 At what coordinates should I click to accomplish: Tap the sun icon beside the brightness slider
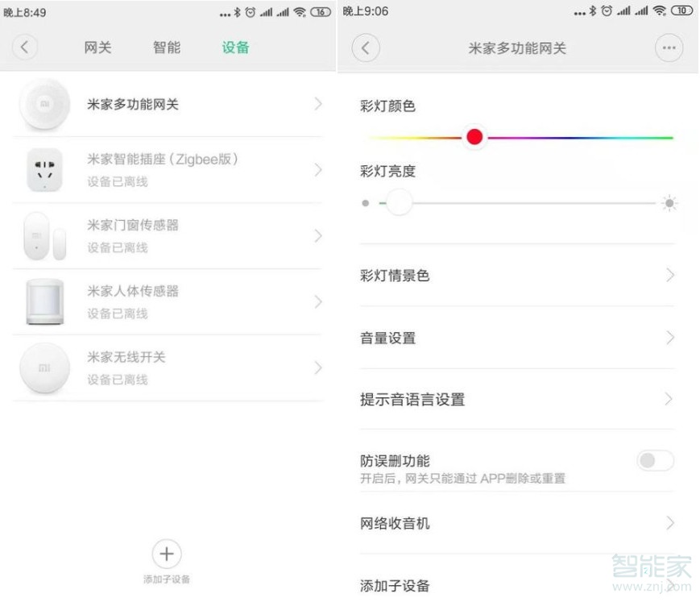point(667,203)
